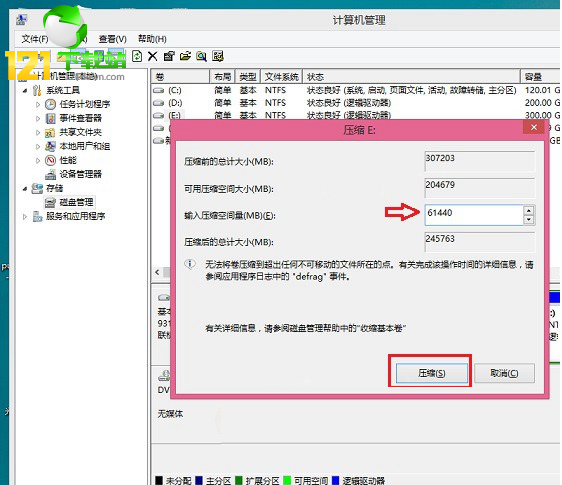
Task: Select 共享文件夹 in the tree
Action: 80,132
